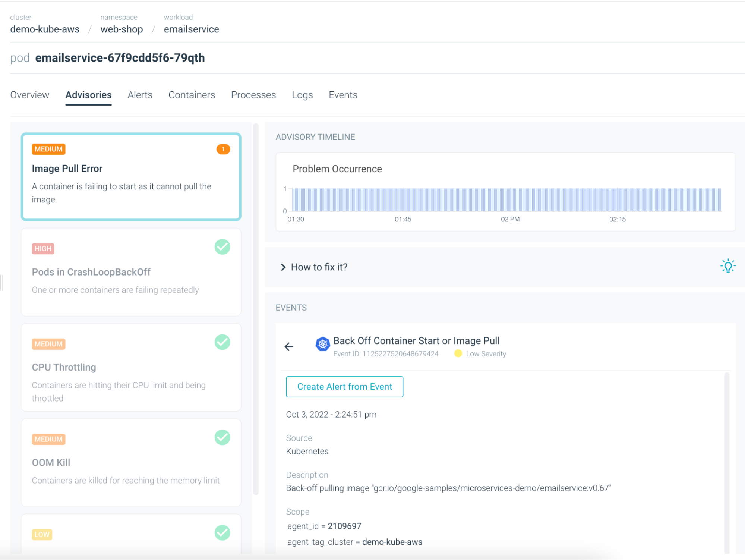
Task: Click green checkmark on Pods in CrashLoopBackOff
Action: (222, 247)
